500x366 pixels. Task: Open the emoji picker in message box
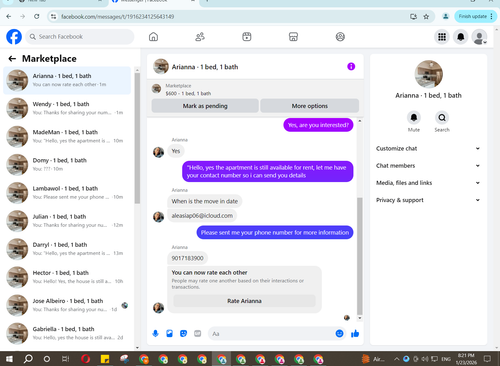coord(339,333)
